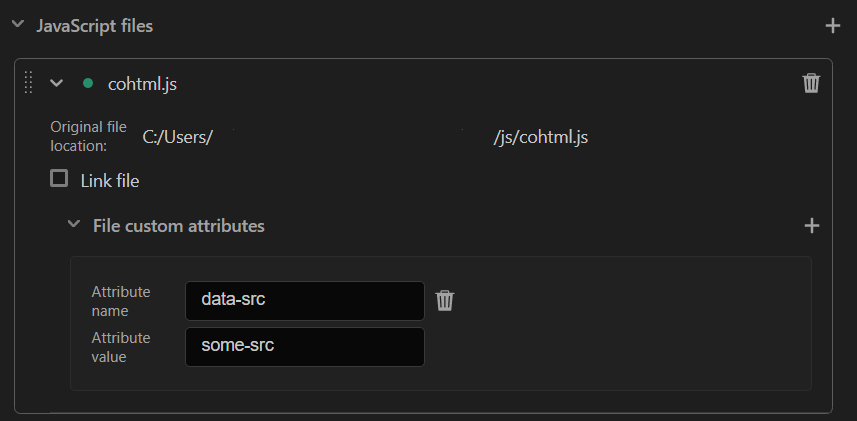This screenshot has height=421, width=857.
Task: Focus the Attribute value field with some-src
Action: click(x=305, y=347)
